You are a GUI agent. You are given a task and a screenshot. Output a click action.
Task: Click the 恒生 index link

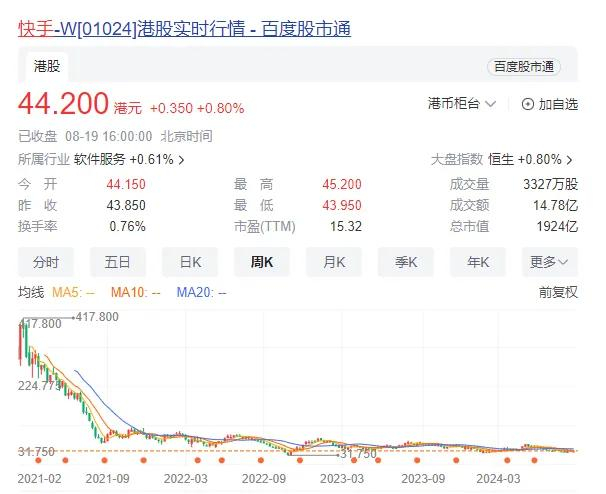[501, 159]
